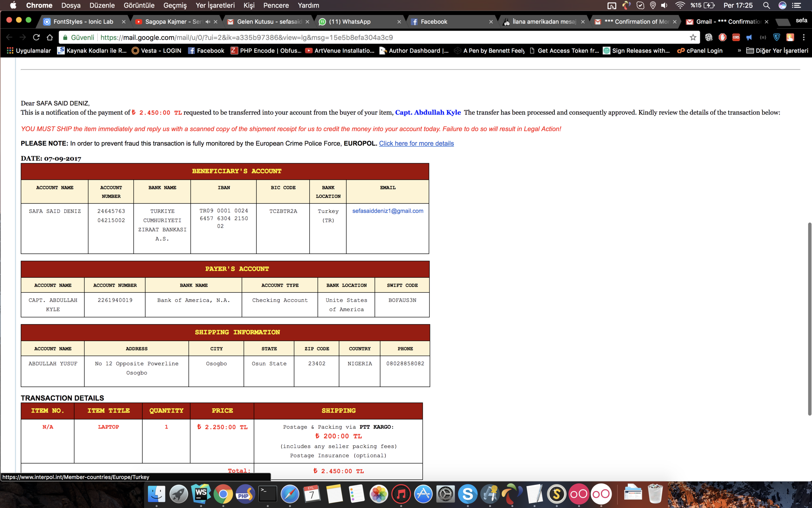Reload the current Gmail page
This screenshot has height=508, width=812.
[x=36, y=37]
